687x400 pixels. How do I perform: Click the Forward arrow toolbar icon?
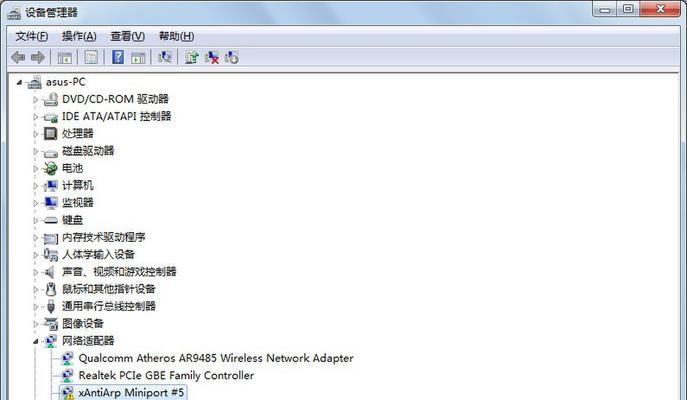pyautogui.click(x=38, y=57)
